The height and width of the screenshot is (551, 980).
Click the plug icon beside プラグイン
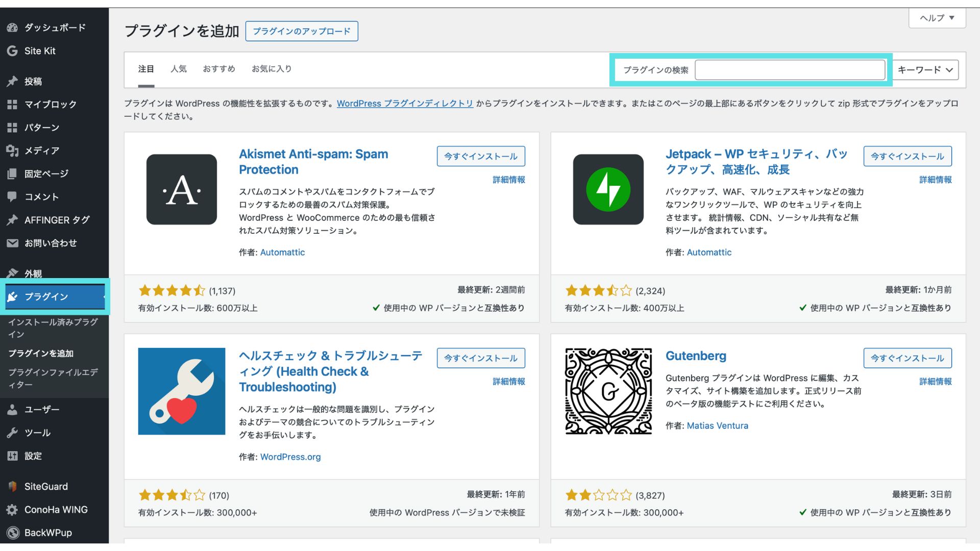12,297
